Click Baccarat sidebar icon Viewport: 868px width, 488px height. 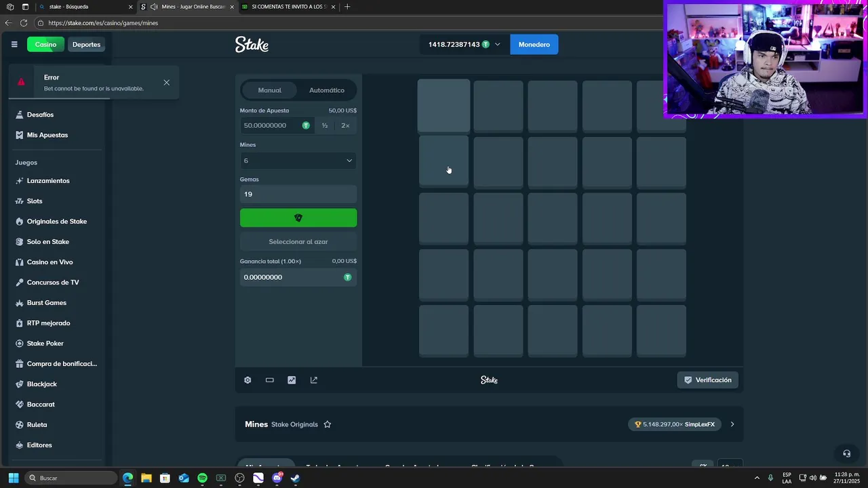[x=20, y=405]
